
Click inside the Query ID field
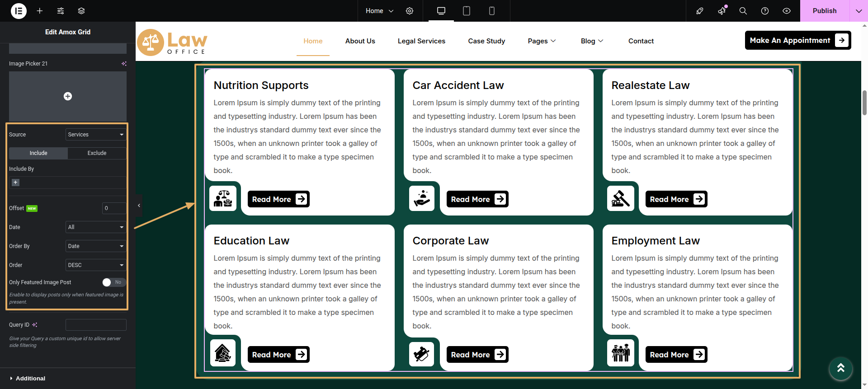click(96, 325)
